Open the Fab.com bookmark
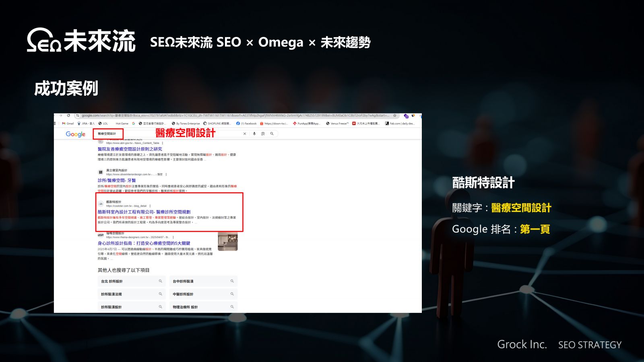This screenshot has height=362, width=644. coord(400,123)
